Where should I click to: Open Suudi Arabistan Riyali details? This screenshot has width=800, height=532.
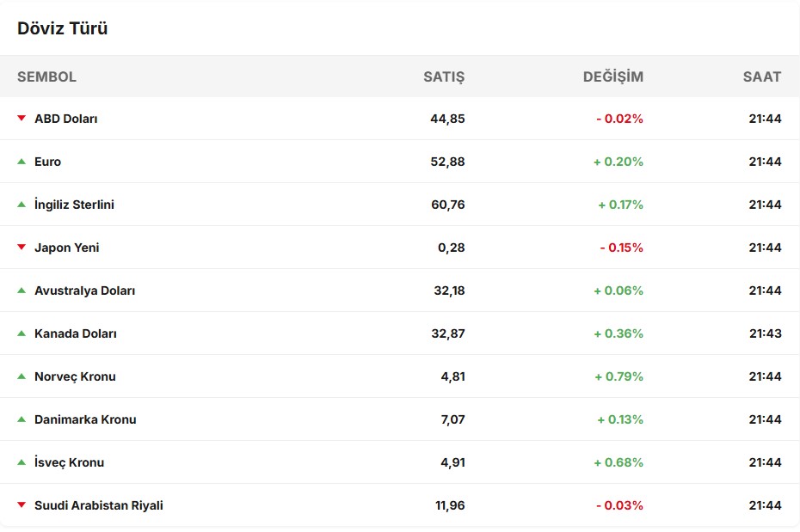pos(99,505)
